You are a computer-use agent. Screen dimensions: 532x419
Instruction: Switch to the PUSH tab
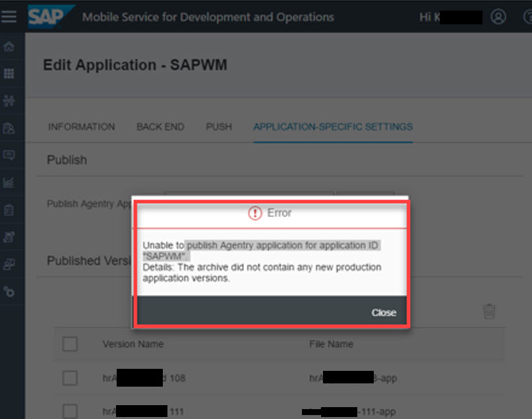point(219,127)
